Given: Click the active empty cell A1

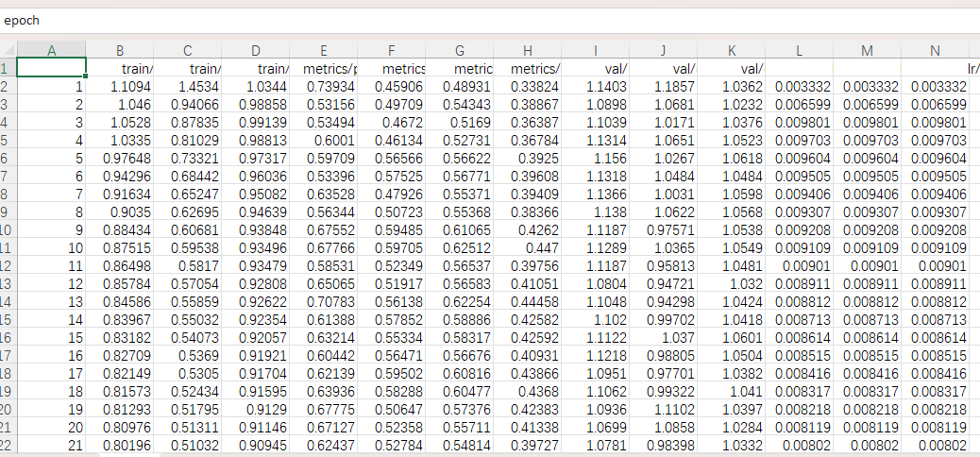Looking at the screenshot, I should point(51,68).
